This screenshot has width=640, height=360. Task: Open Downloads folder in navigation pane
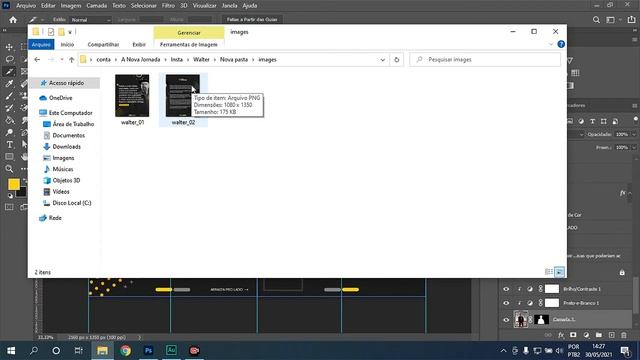pos(67,147)
